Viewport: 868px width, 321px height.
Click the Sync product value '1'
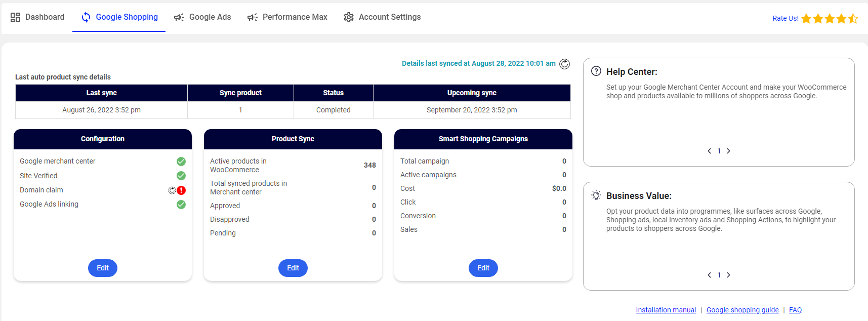(x=240, y=110)
